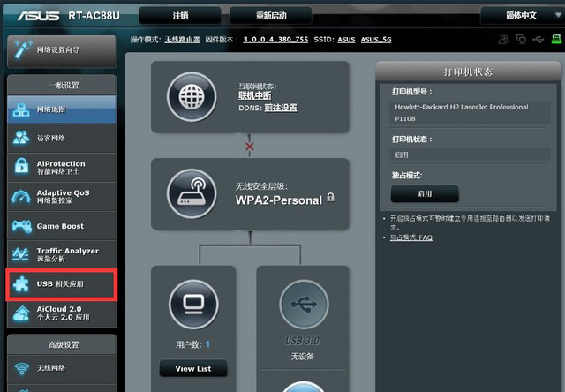The width and height of the screenshot is (565, 392).
Task: Click the padlock beside WPA2-Personal
Action: 330,197
